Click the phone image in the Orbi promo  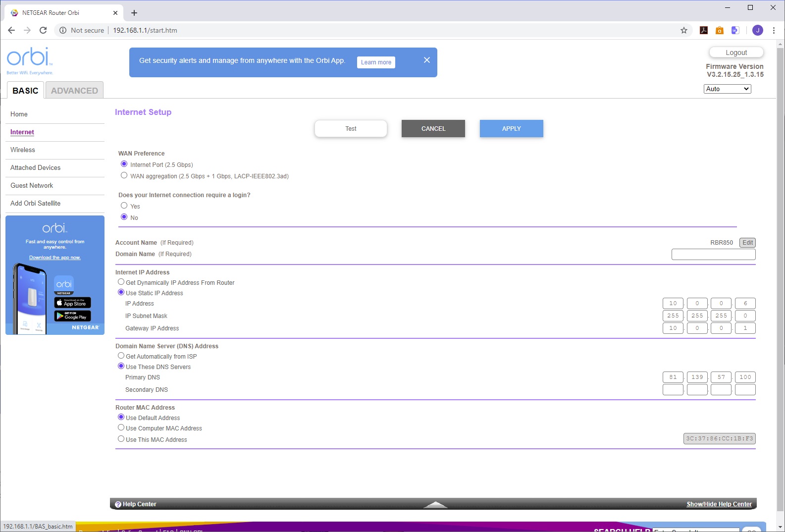[30, 299]
